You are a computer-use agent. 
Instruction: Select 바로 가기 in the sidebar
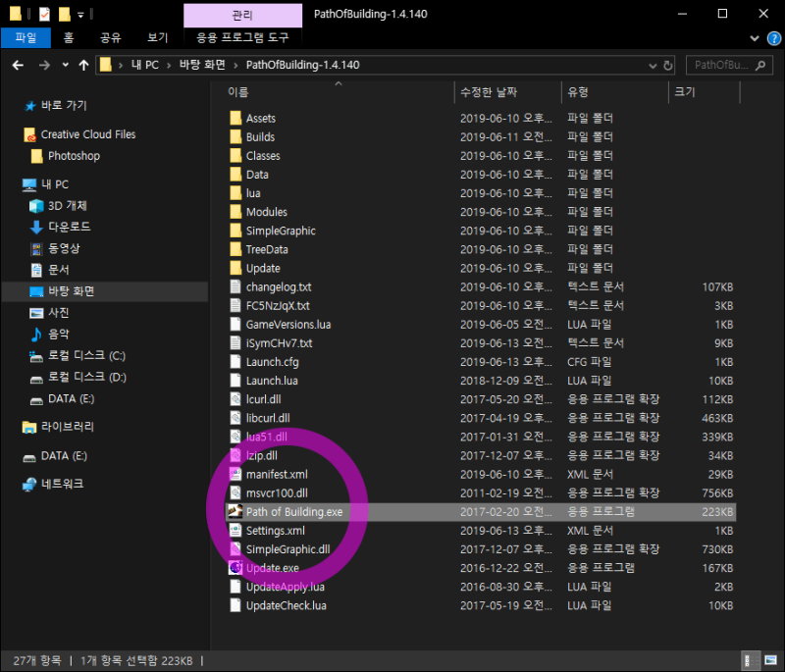coord(64,106)
